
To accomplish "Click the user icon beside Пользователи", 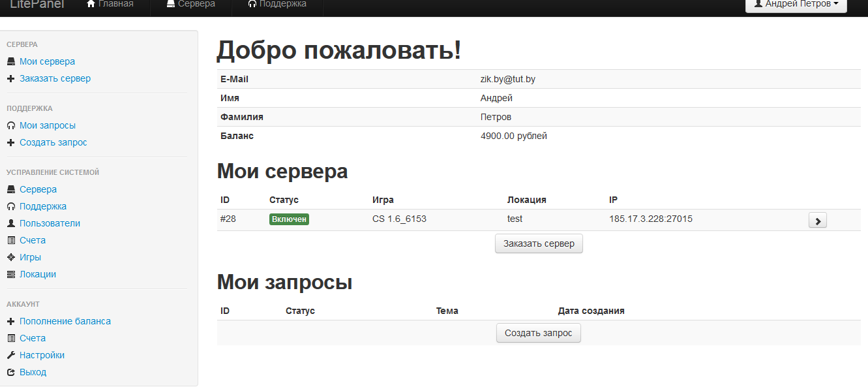I will coord(11,223).
